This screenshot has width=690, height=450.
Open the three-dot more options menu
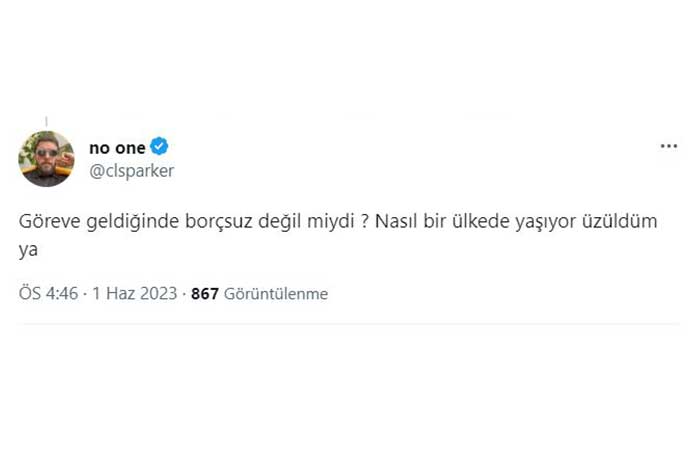(669, 147)
